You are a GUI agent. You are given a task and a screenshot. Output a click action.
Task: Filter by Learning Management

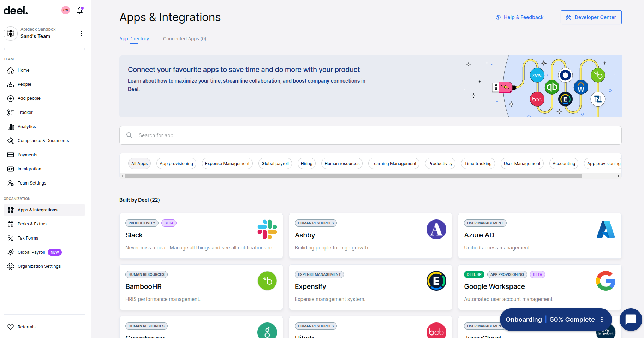point(394,164)
